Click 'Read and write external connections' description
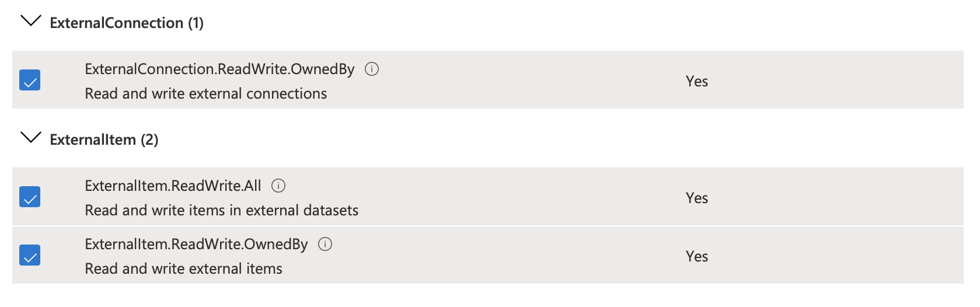 point(205,93)
